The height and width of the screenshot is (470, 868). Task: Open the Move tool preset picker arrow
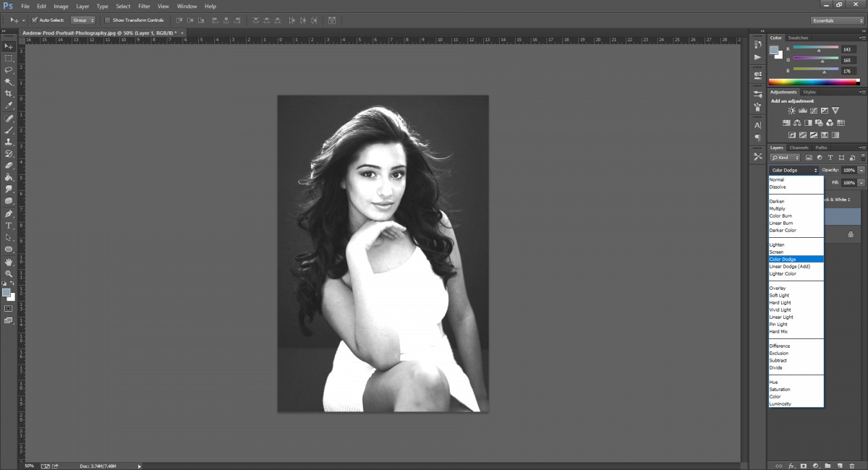pyautogui.click(x=23, y=20)
